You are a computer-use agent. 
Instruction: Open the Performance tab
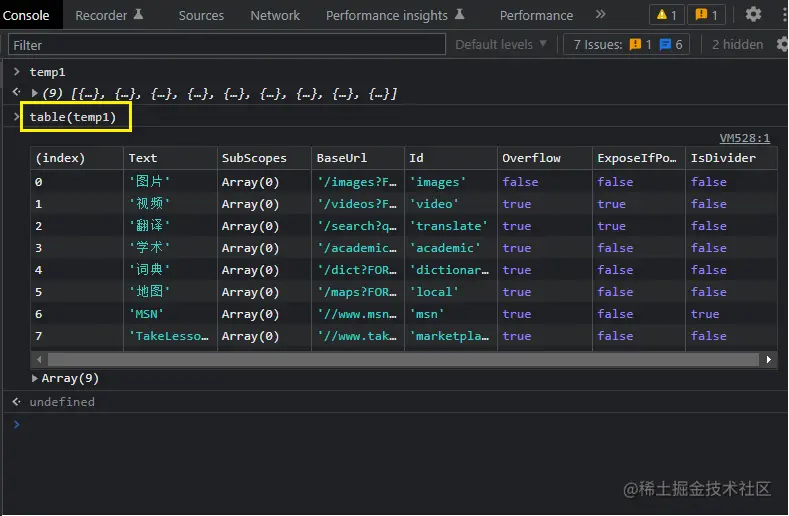tap(536, 16)
